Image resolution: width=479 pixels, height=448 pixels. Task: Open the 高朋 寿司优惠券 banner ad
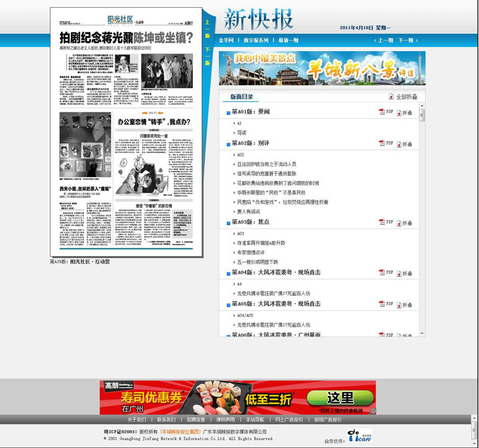point(238,397)
